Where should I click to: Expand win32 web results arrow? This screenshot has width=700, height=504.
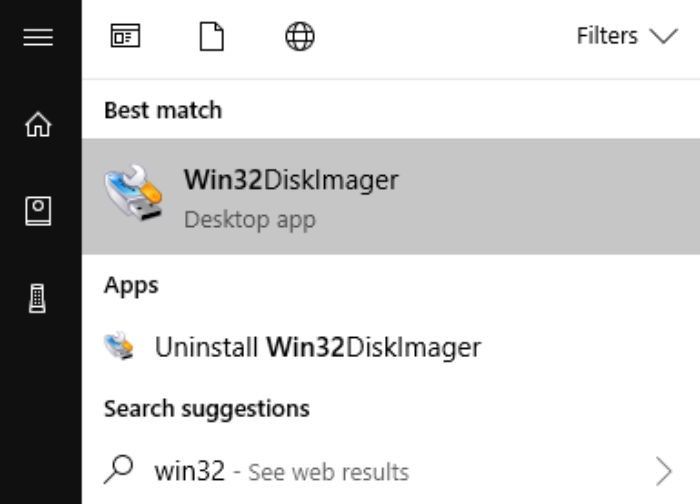tap(664, 470)
